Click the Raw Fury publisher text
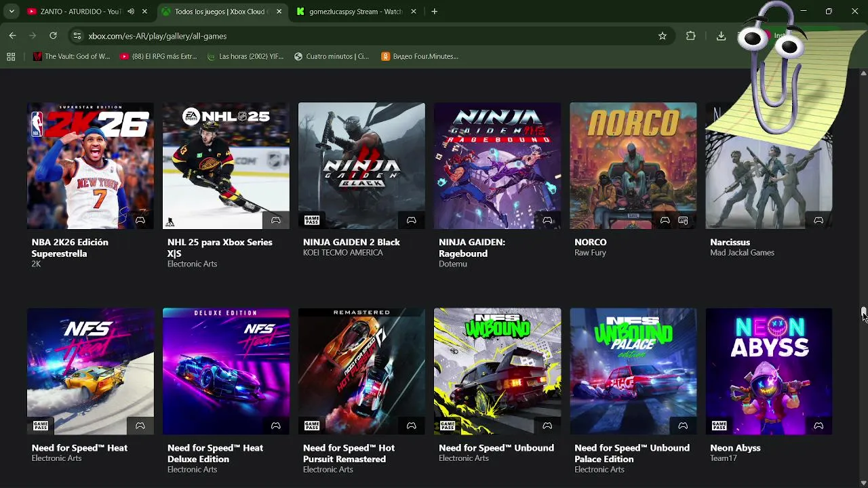This screenshot has width=868, height=488. [x=590, y=253]
